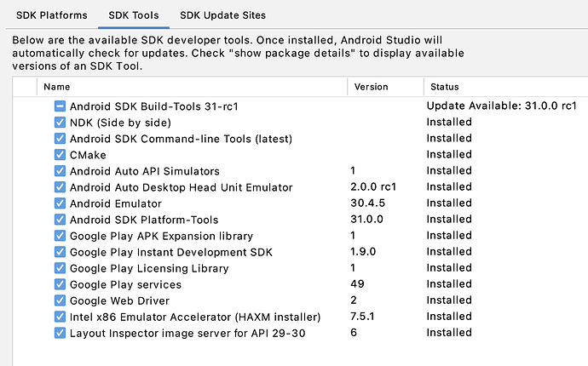The image size is (588, 366).
Task: Uncheck Google Play APK Expansion library checkbox
Action: (x=60, y=236)
